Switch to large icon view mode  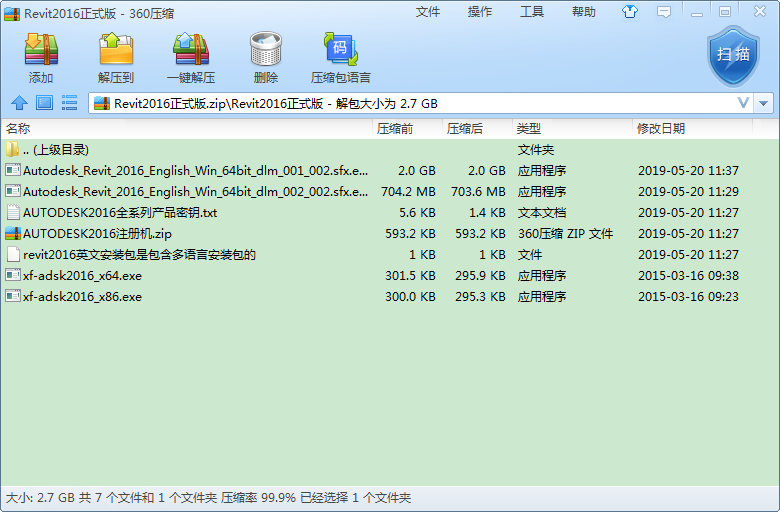(x=44, y=103)
